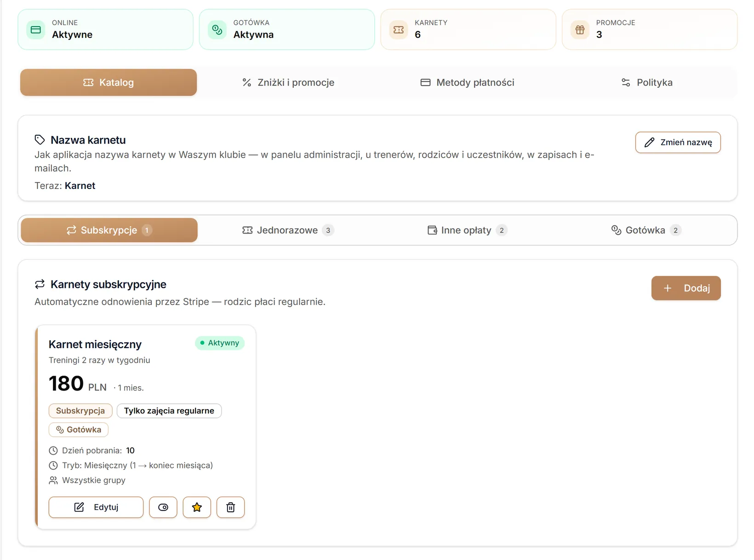The height and width of the screenshot is (560, 754).
Task: Switch to the Inne opłaty sub-tab
Action: [467, 230]
